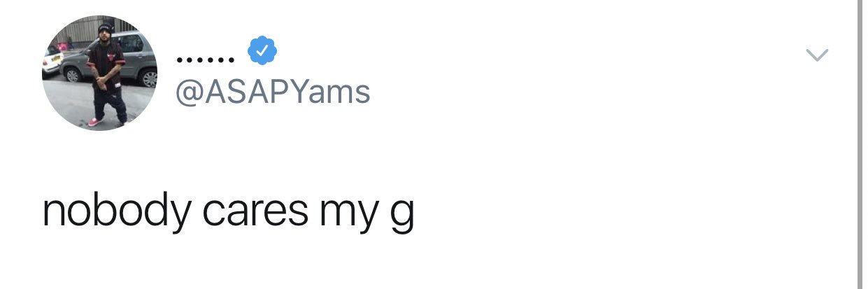Image resolution: width=868 pixels, height=289 pixels.
Task: Click the circular profile avatar photo
Action: [101, 73]
